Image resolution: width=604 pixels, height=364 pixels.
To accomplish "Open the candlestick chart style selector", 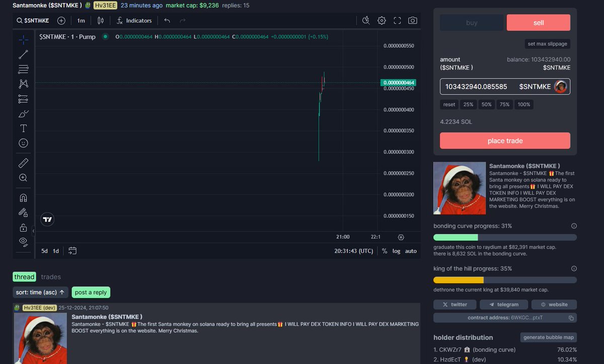I will coord(100,21).
